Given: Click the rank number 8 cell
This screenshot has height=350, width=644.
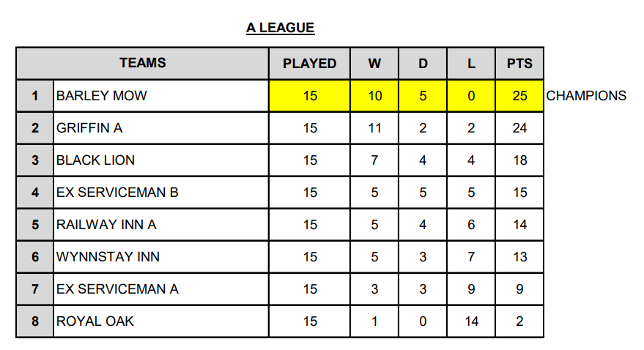Looking at the screenshot, I should pos(35,321).
